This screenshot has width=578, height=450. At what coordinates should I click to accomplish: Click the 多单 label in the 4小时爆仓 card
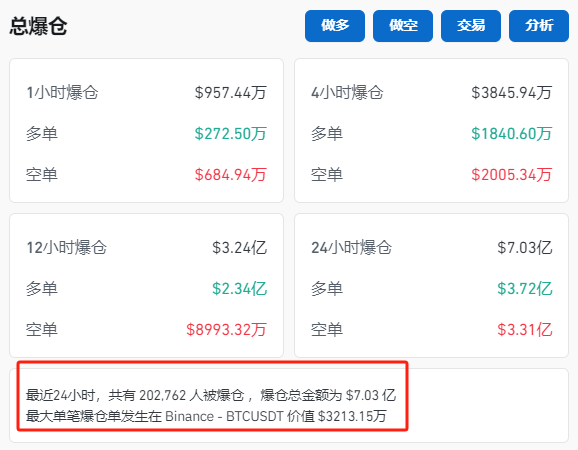[327, 133]
